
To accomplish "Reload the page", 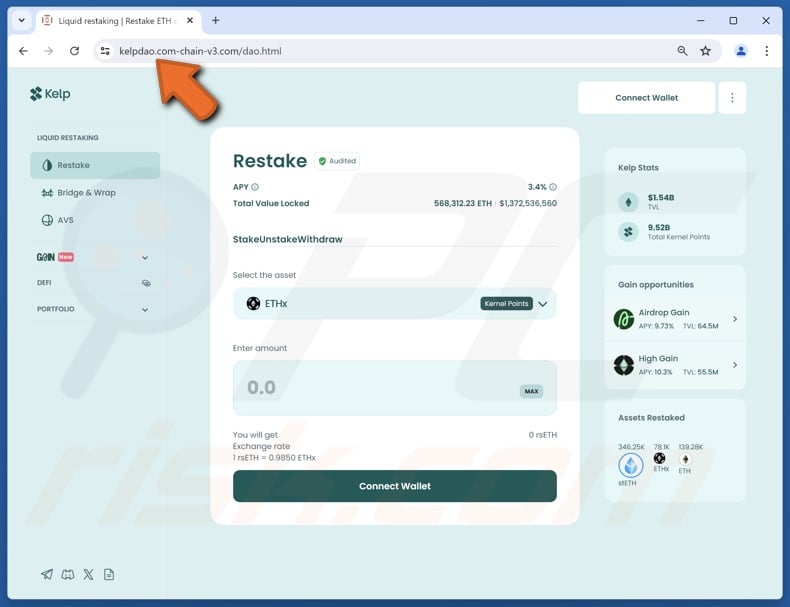I will pyautogui.click(x=75, y=51).
